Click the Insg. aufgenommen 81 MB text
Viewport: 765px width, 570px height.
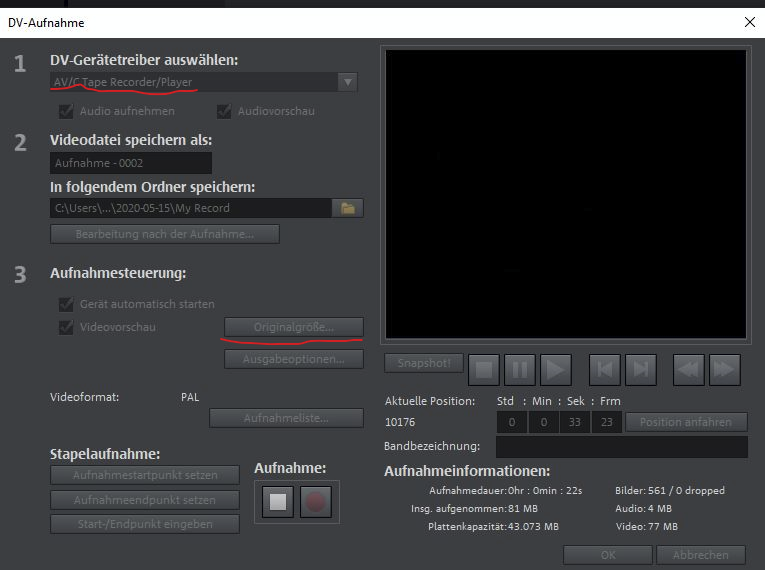click(474, 509)
